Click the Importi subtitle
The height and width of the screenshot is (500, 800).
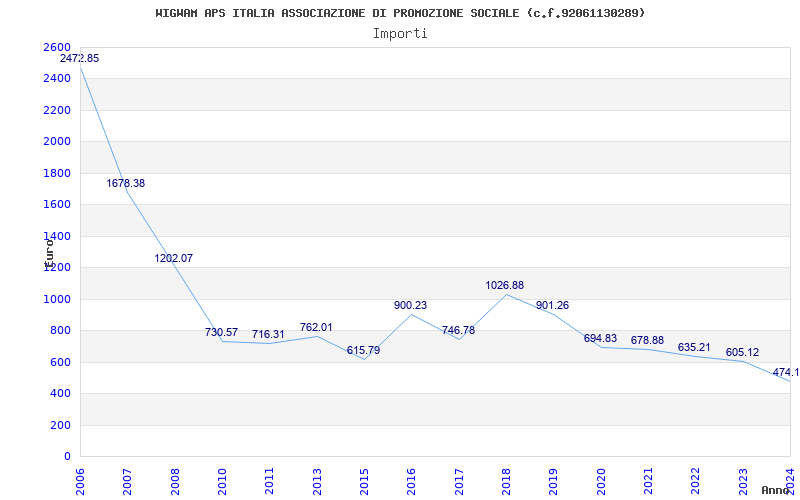pyautogui.click(x=400, y=34)
